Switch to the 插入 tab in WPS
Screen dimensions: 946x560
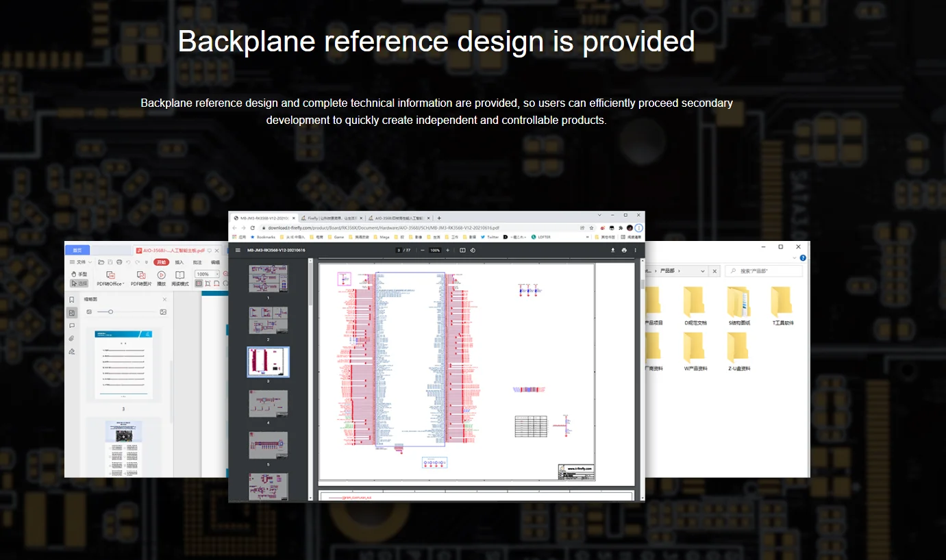point(179,262)
